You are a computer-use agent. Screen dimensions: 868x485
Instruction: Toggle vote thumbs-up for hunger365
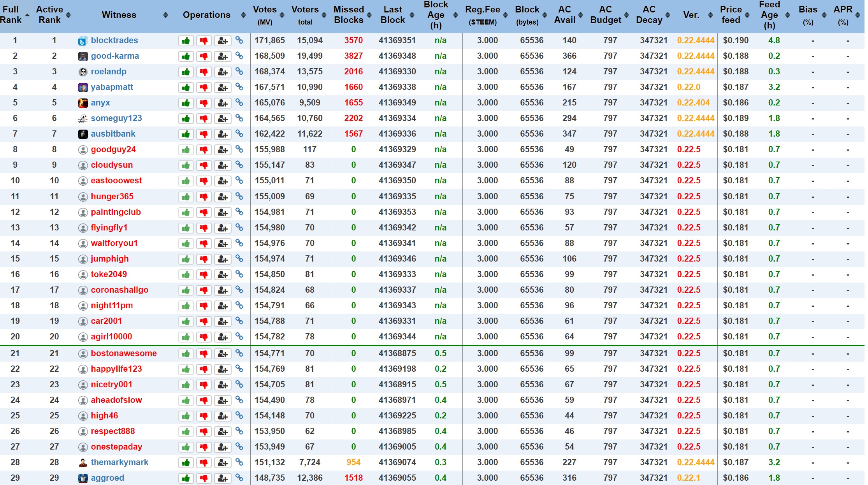[x=186, y=197]
